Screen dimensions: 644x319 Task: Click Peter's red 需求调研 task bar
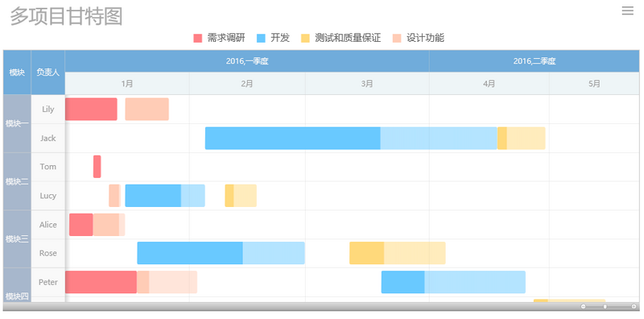pos(101,283)
